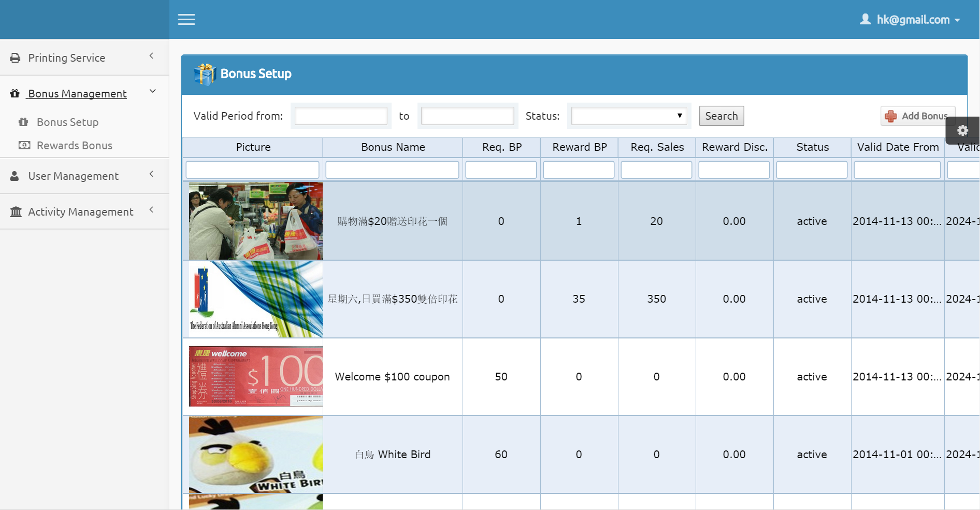Open the Printing Service menu
The image size is (980, 510).
[67, 58]
